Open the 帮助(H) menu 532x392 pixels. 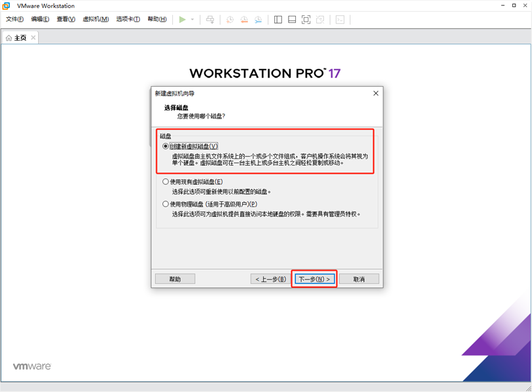[x=157, y=19]
